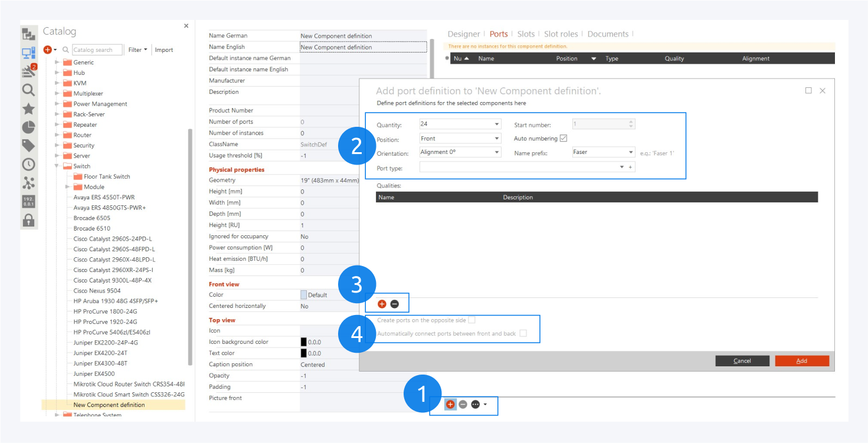The height and width of the screenshot is (443, 868).
Task: Open the tag icon in the sidebar
Action: point(28,146)
